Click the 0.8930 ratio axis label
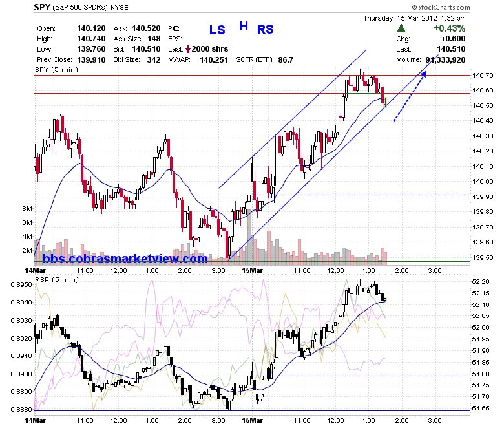The image size is (504, 426). point(21,321)
